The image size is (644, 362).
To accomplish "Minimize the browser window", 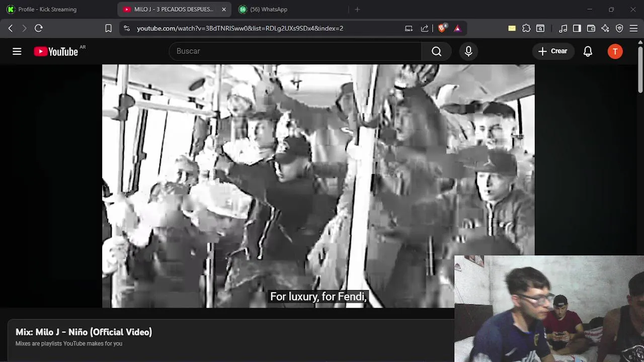I will coord(590,10).
